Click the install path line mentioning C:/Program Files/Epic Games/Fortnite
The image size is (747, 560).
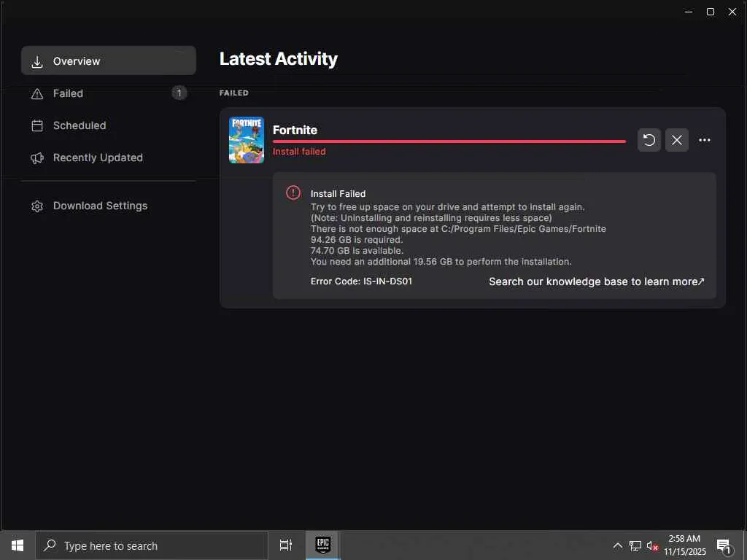pos(458,228)
